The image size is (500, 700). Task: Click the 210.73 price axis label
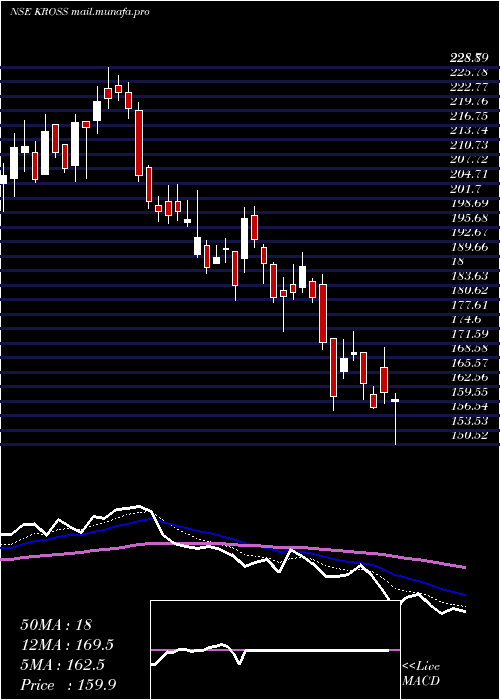(x=469, y=145)
